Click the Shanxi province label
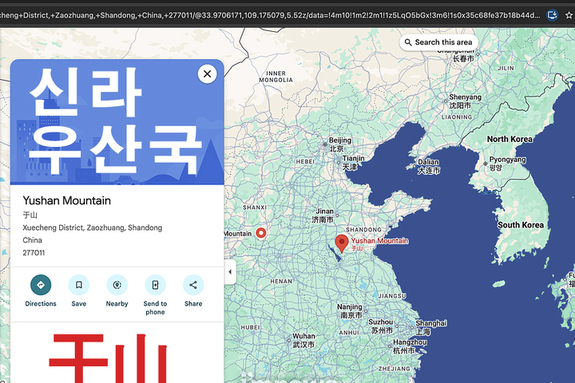 [x=254, y=207]
